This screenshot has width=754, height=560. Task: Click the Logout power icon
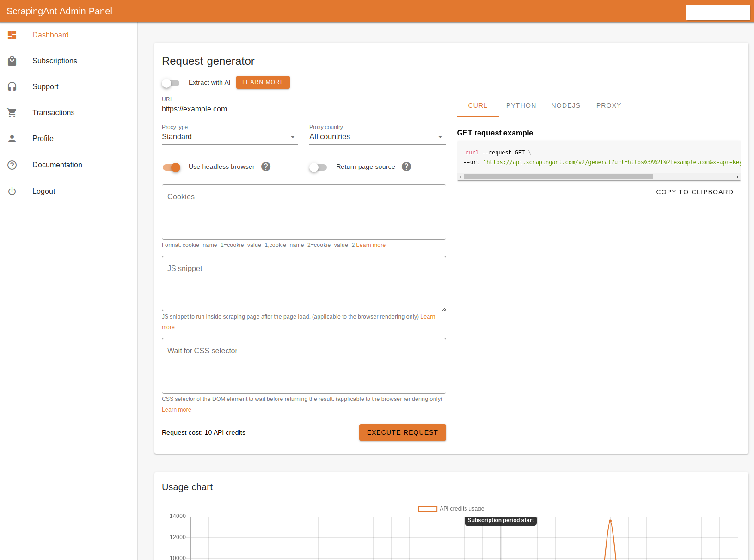(x=12, y=191)
